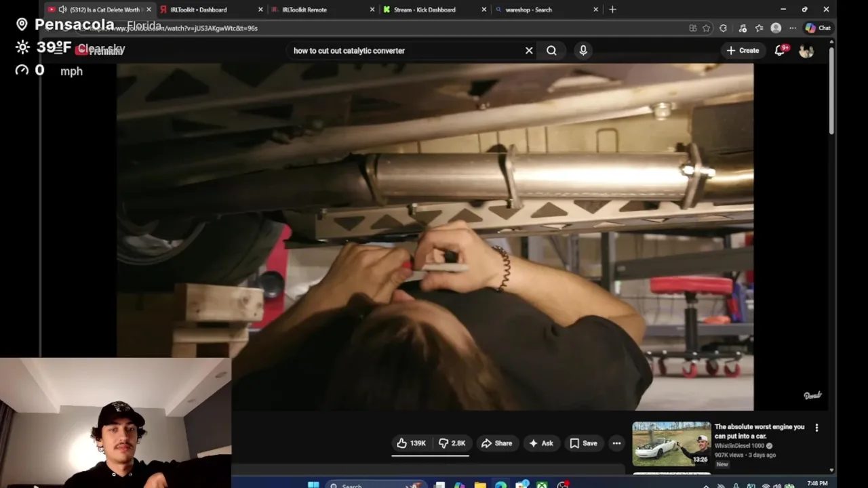This screenshot has height=488, width=868.
Task: Start voice search with the microphone
Action: click(x=583, y=51)
